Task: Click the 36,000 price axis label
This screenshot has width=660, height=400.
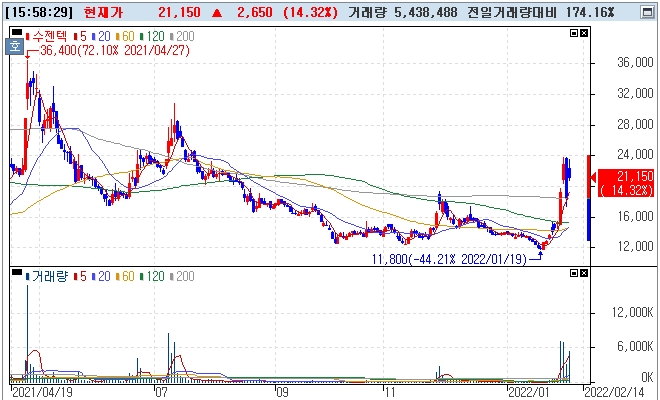Action: (x=635, y=63)
